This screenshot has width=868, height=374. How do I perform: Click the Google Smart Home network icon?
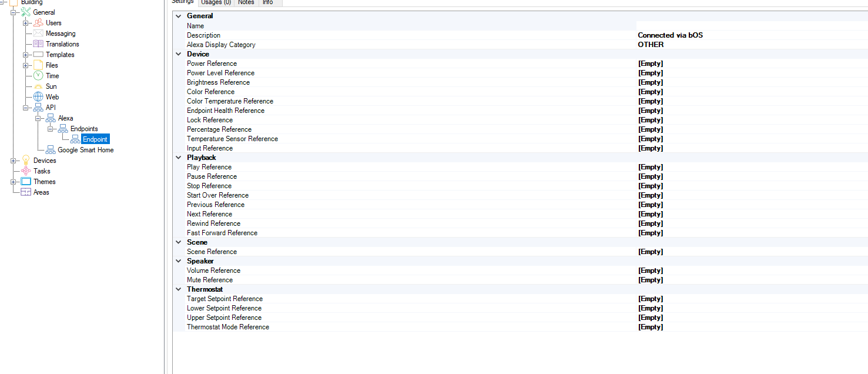[51, 150]
